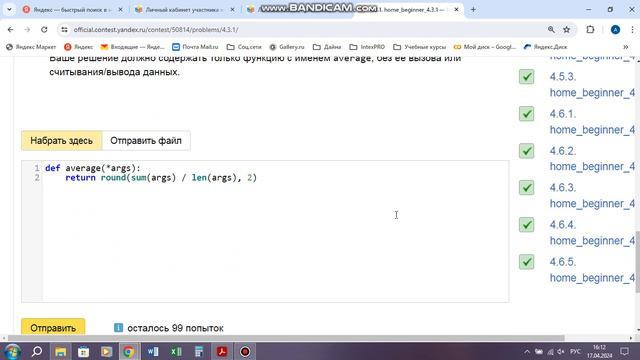Click the horizontal page scrollbar

[x=286, y=338]
